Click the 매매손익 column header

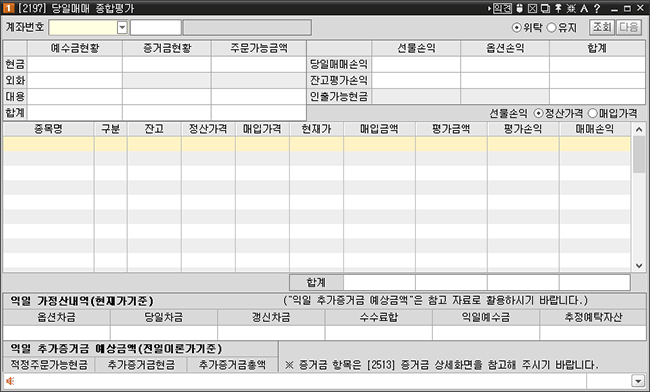(595, 129)
